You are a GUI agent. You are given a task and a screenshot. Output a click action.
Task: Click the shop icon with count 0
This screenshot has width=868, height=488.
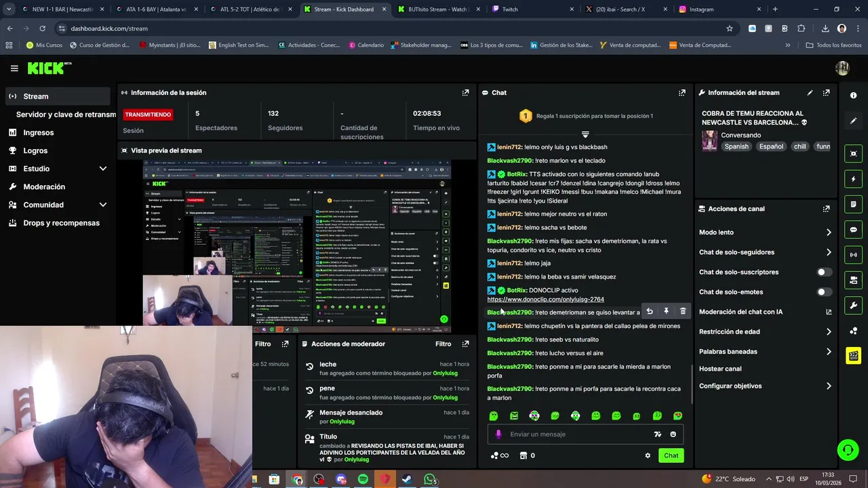526,455
